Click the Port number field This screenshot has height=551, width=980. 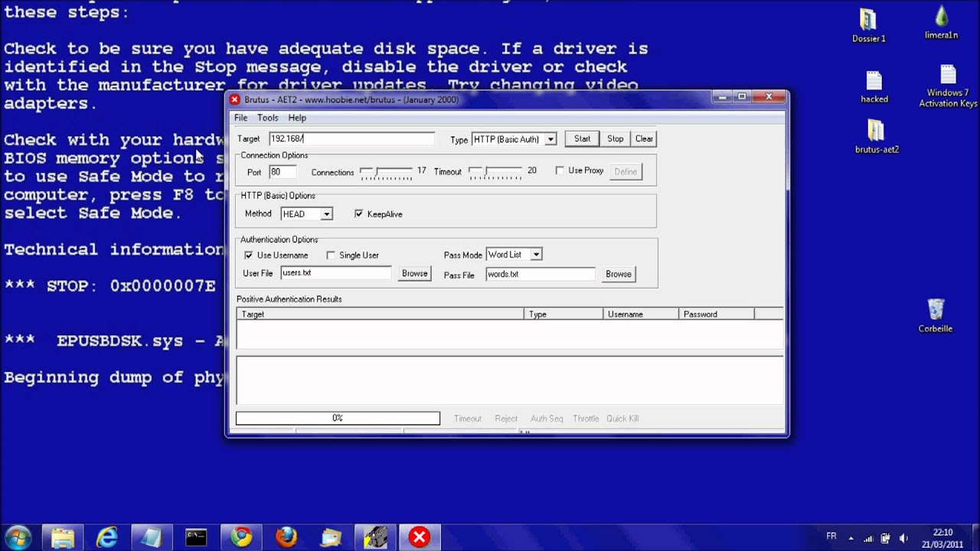click(282, 172)
